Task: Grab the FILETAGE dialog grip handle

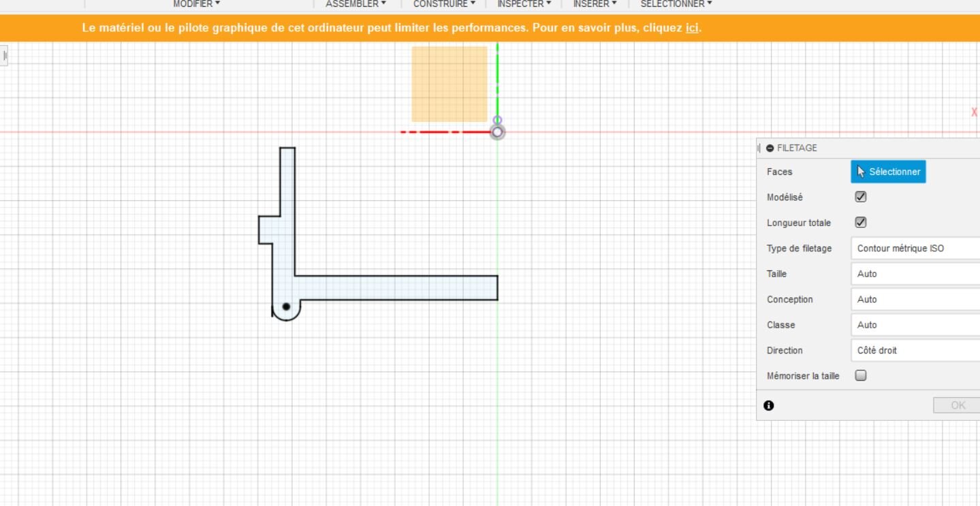Action: click(x=759, y=148)
